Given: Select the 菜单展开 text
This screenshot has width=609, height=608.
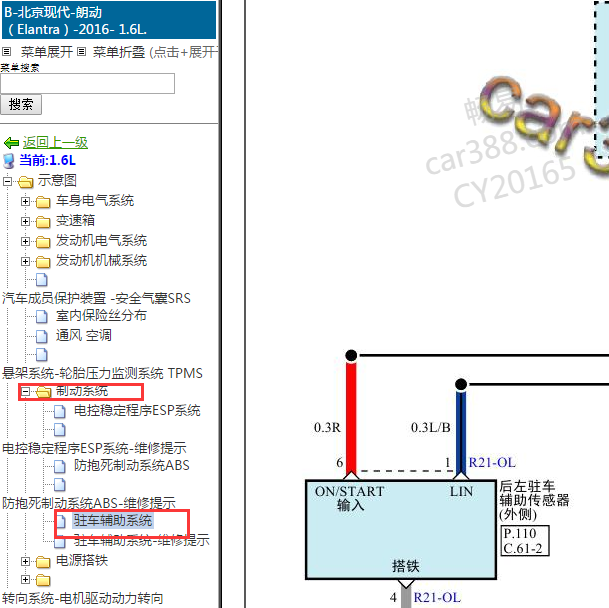Looking at the screenshot, I should coord(47,52).
